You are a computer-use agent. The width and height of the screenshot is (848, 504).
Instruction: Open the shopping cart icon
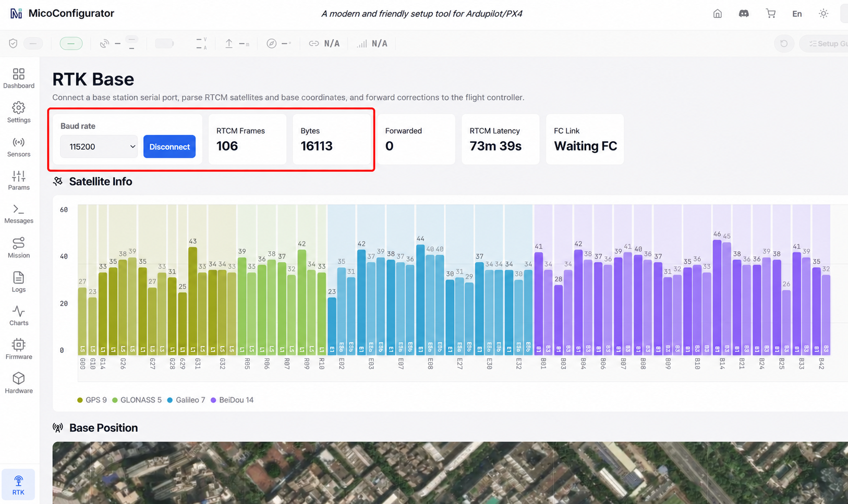click(771, 14)
